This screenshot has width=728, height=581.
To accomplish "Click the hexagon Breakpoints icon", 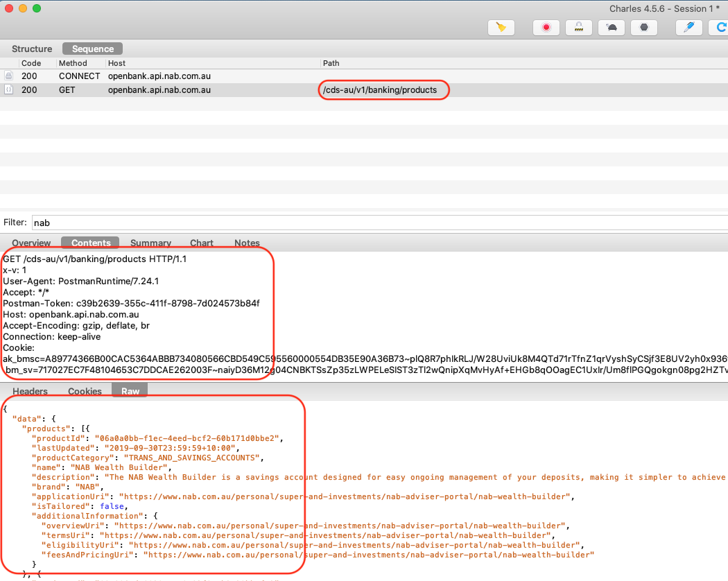I will pos(644,27).
